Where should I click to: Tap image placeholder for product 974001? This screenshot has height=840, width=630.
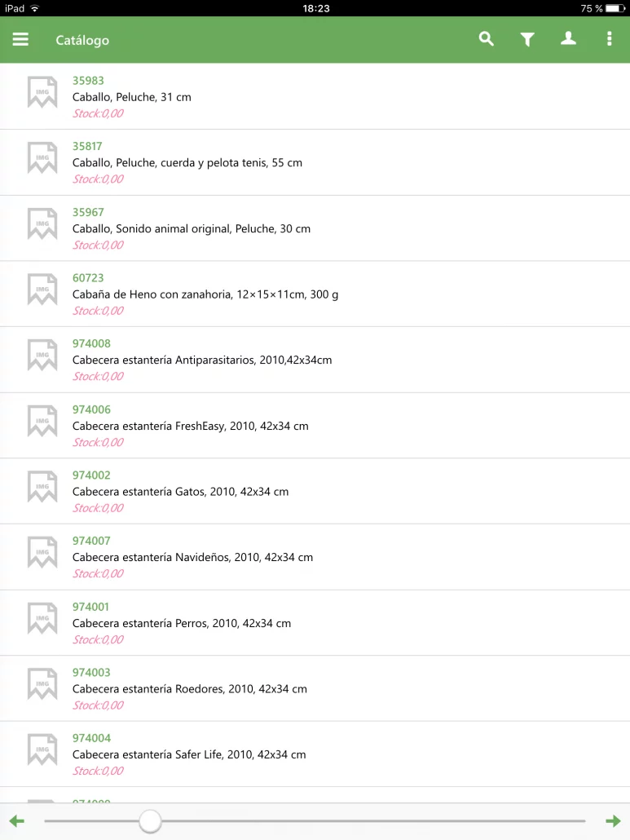(x=42, y=618)
